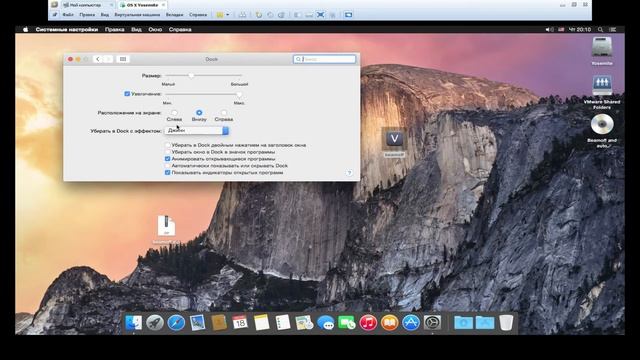Click Размер dock size slider
The image size is (640, 360).
pyautogui.click(x=204, y=76)
